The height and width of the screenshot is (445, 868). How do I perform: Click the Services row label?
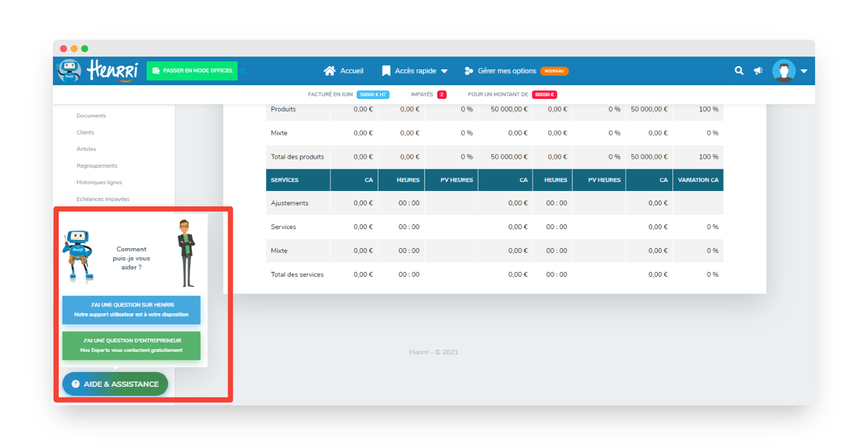[x=283, y=227]
